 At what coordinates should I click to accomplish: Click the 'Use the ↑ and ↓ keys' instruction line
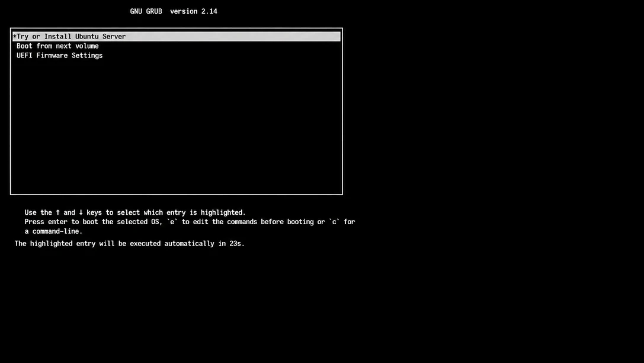coord(135,212)
